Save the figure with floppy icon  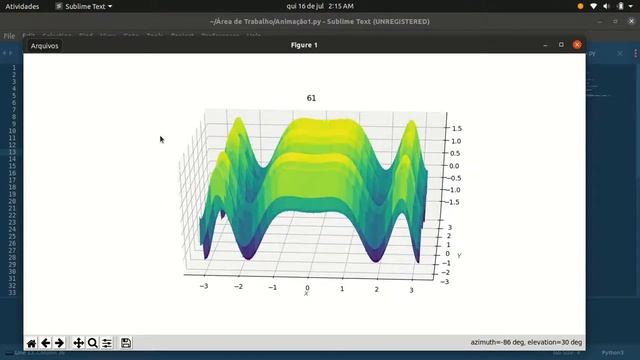pos(126,343)
